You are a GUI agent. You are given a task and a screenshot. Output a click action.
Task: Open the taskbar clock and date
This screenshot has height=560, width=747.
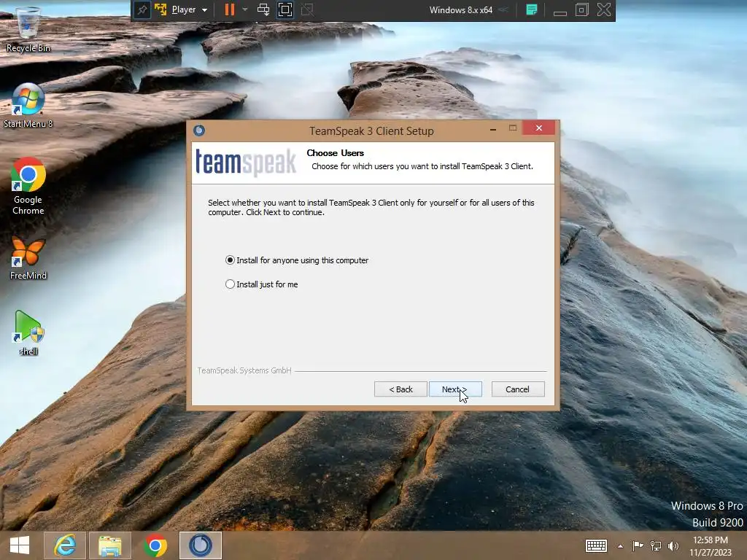710,545
